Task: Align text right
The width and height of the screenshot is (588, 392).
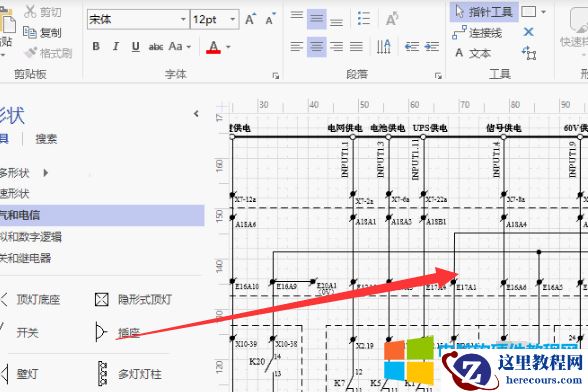Action: (336, 47)
